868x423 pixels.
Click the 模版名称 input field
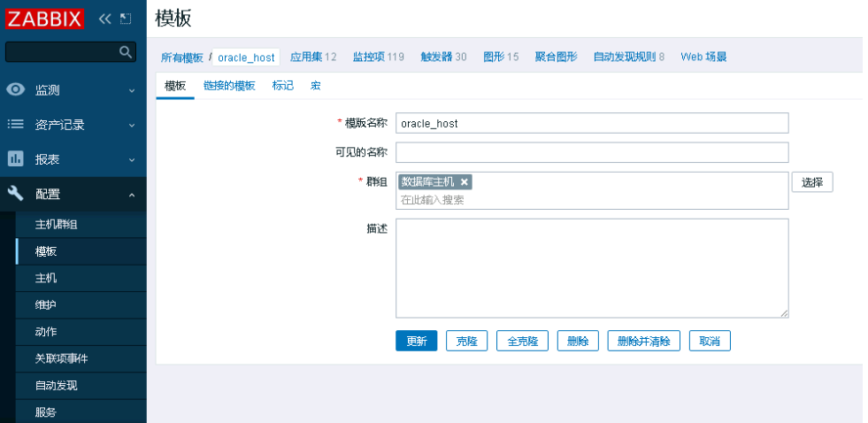click(x=592, y=123)
